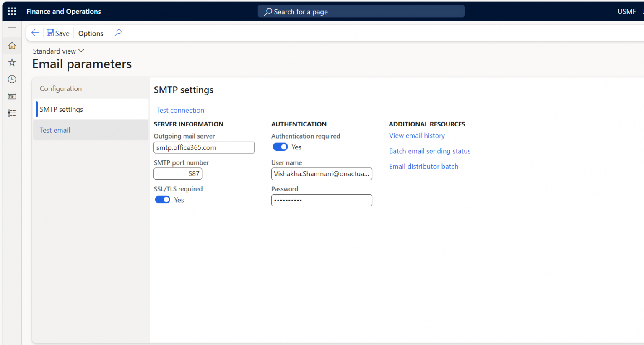
Task: Edit the Outgoing mail server field
Action: [204, 147]
